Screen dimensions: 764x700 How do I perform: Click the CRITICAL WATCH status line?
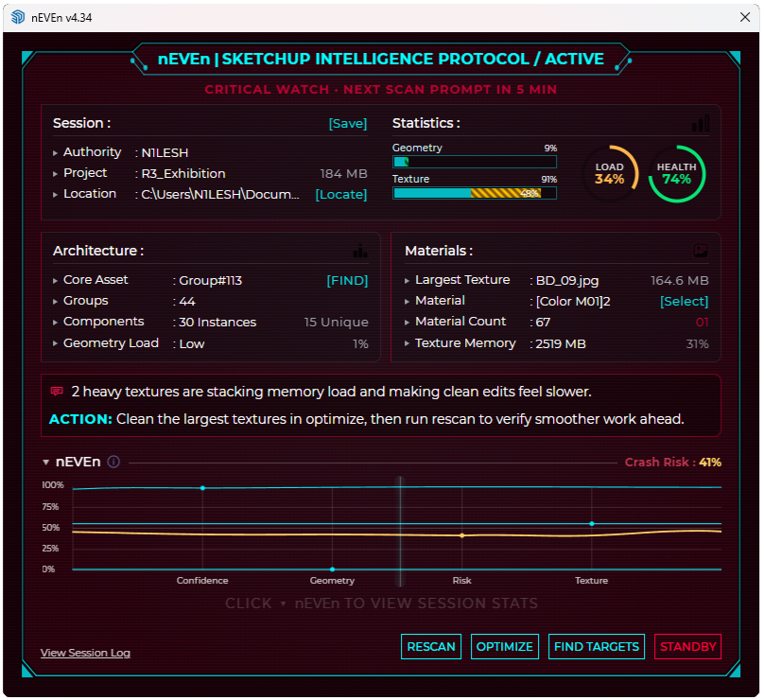(380, 90)
